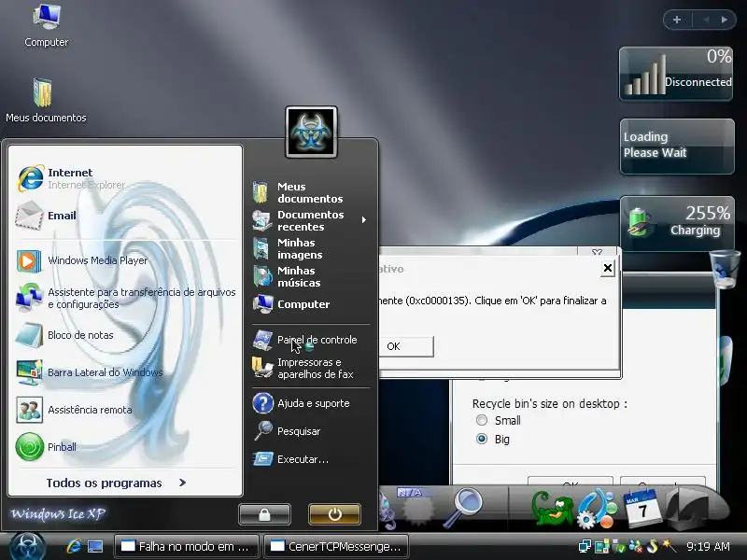Open Minhas imagens folder
Viewport: 747px width, 560px height.
pos(289,248)
